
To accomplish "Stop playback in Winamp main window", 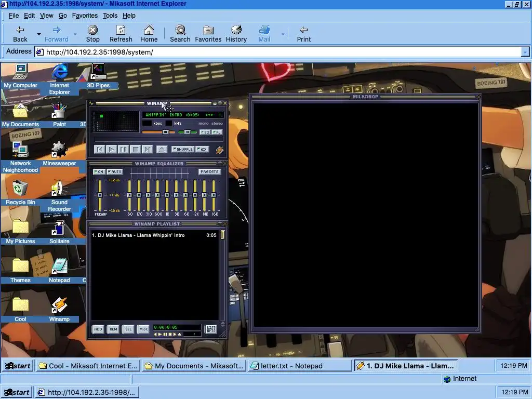I will click(136, 149).
